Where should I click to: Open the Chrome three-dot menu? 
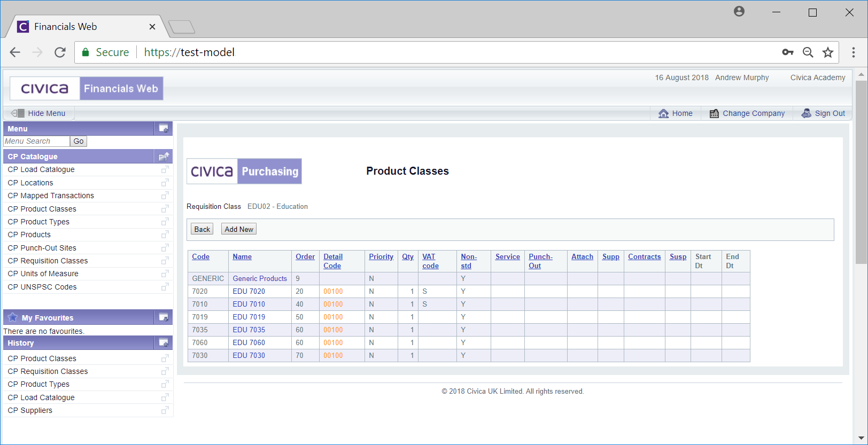854,52
